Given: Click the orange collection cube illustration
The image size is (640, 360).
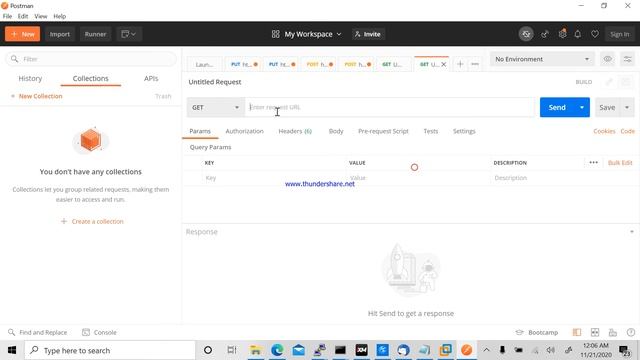Looking at the screenshot, I should 91,140.
